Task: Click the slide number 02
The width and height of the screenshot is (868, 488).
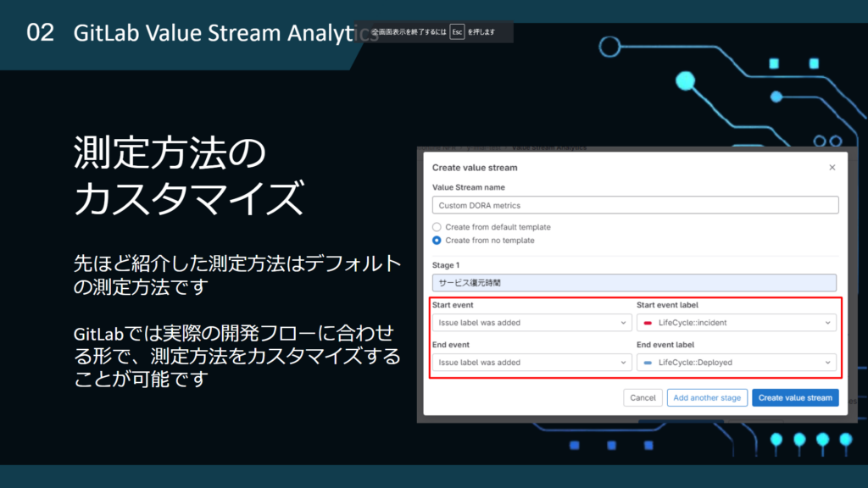Action: (41, 33)
